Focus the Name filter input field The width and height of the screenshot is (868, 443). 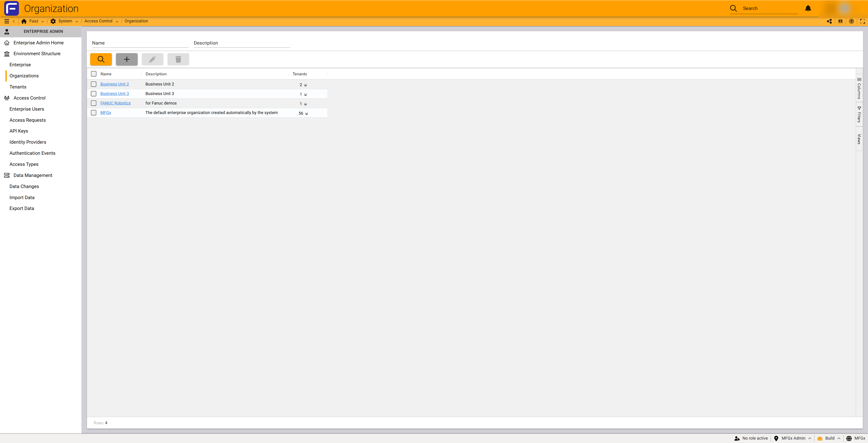[140, 43]
